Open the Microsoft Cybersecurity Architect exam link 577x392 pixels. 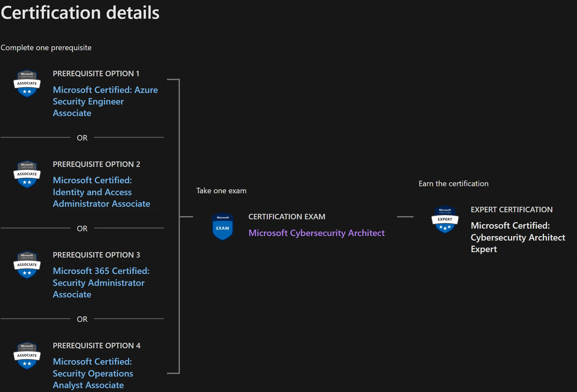click(316, 233)
